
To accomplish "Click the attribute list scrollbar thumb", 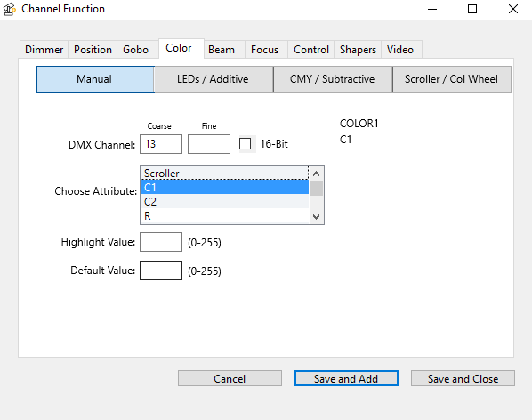I will point(316,189).
